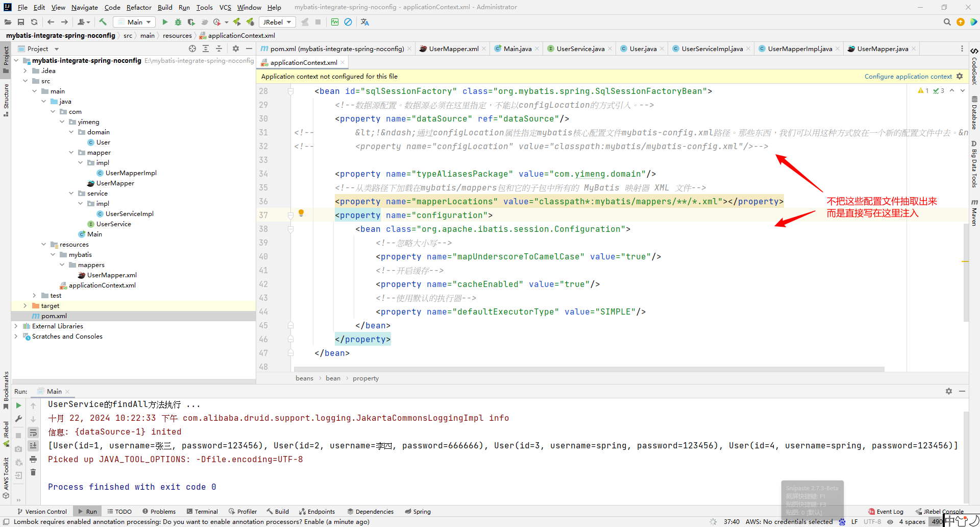This screenshot has width=980, height=527.
Task: Open Run panel settings gear
Action: click(x=949, y=391)
